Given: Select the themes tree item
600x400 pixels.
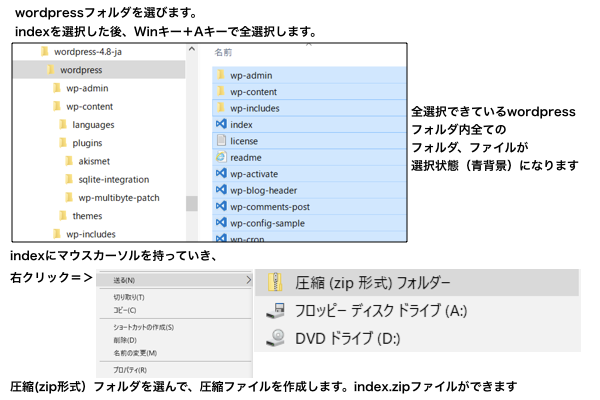Looking at the screenshot, I should coord(87,216).
